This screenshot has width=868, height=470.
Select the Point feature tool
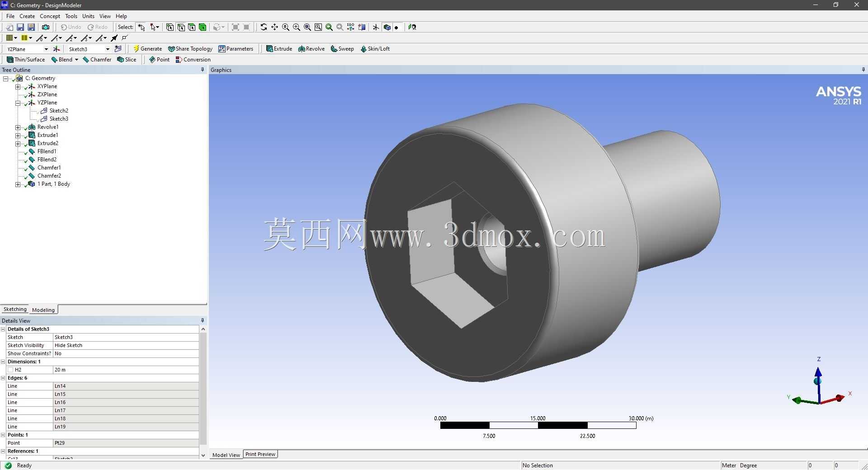point(159,60)
